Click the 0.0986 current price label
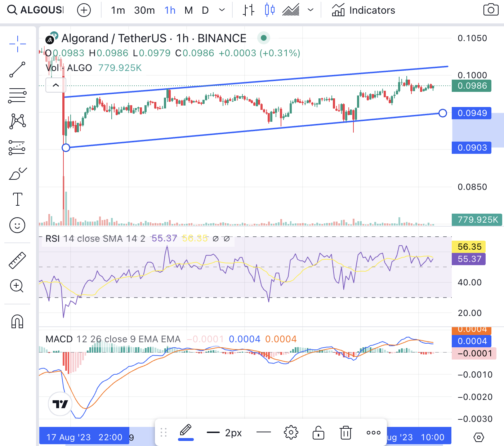Image resolution: width=504 pixels, height=446 pixels. [472, 86]
